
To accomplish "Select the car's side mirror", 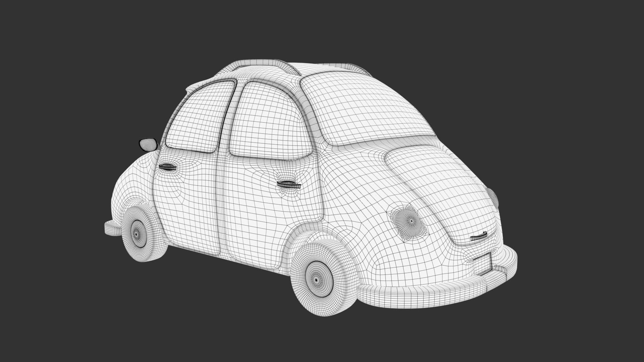I will [148, 144].
